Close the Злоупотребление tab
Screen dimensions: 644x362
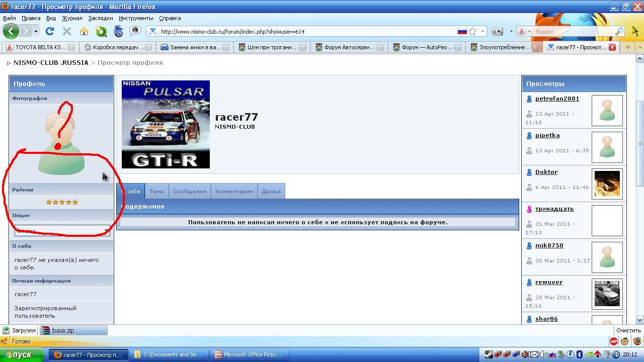[x=535, y=47]
